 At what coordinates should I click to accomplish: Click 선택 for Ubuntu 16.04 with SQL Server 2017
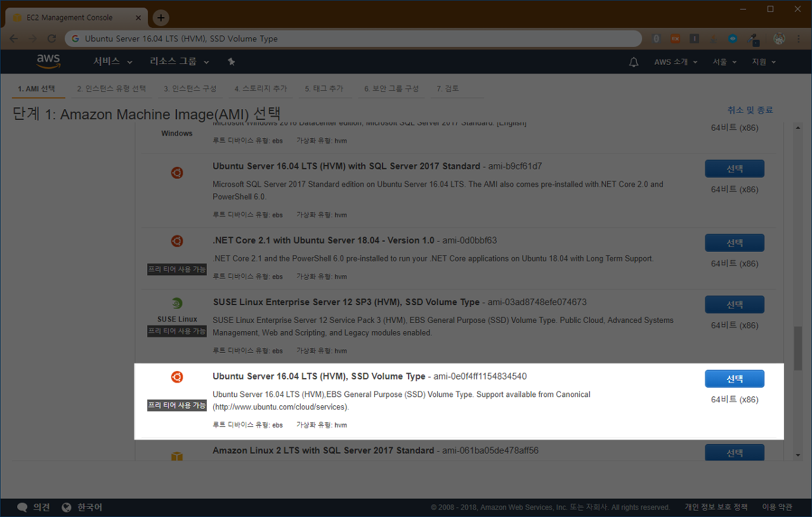(x=735, y=169)
